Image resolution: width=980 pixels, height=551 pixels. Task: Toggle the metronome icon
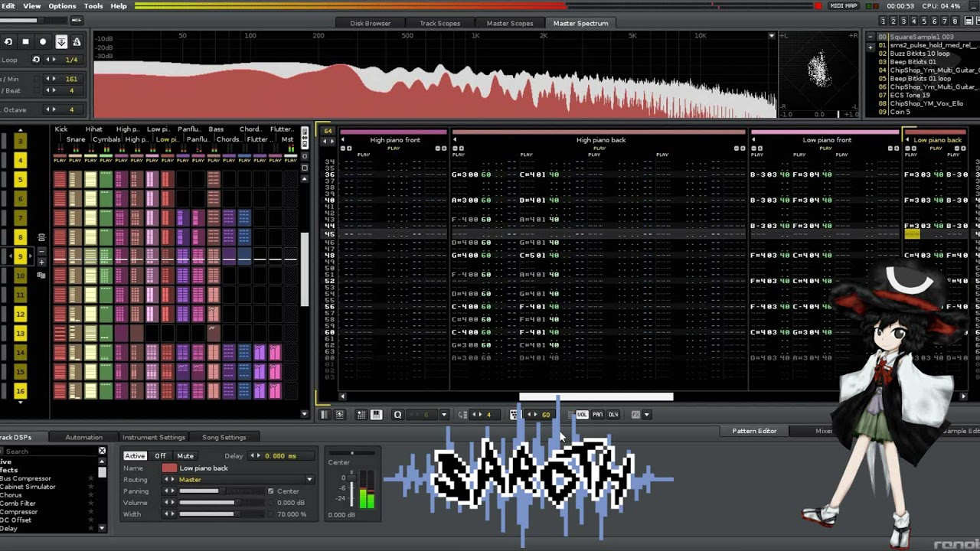(77, 42)
